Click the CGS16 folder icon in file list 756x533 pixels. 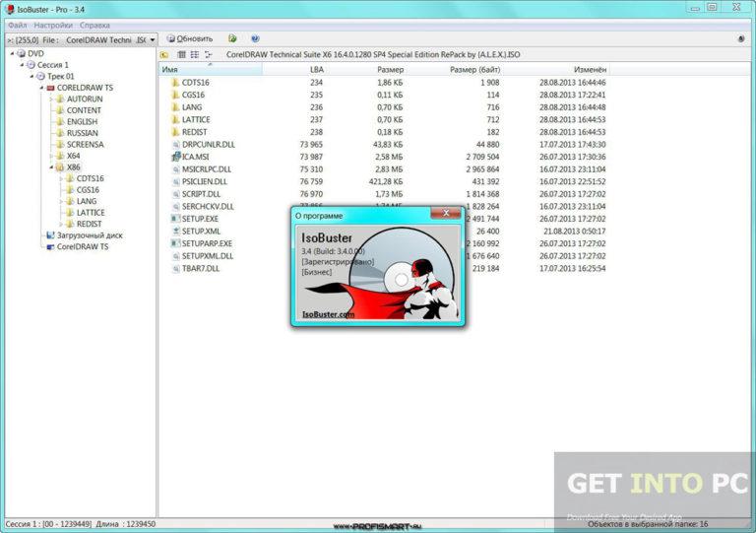tap(175, 95)
